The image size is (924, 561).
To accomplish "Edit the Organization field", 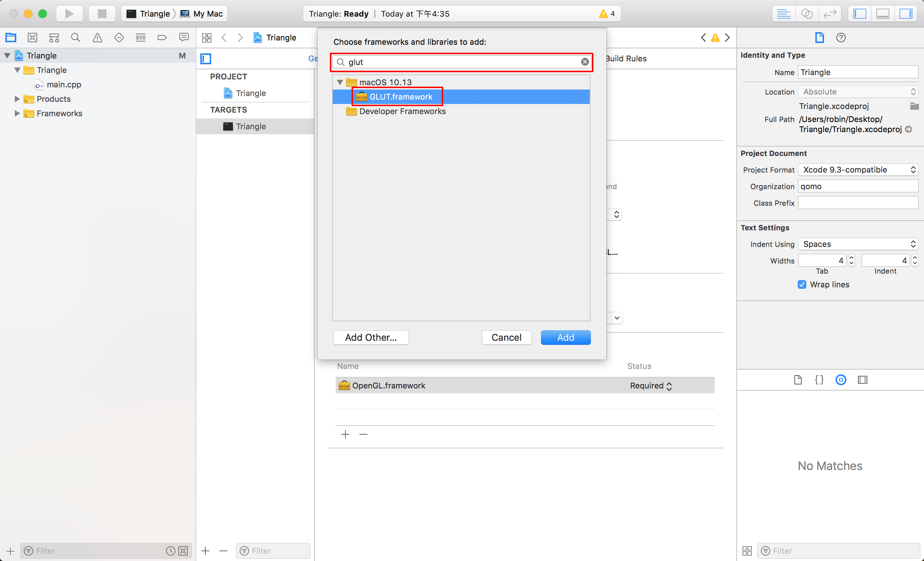I will click(858, 186).
